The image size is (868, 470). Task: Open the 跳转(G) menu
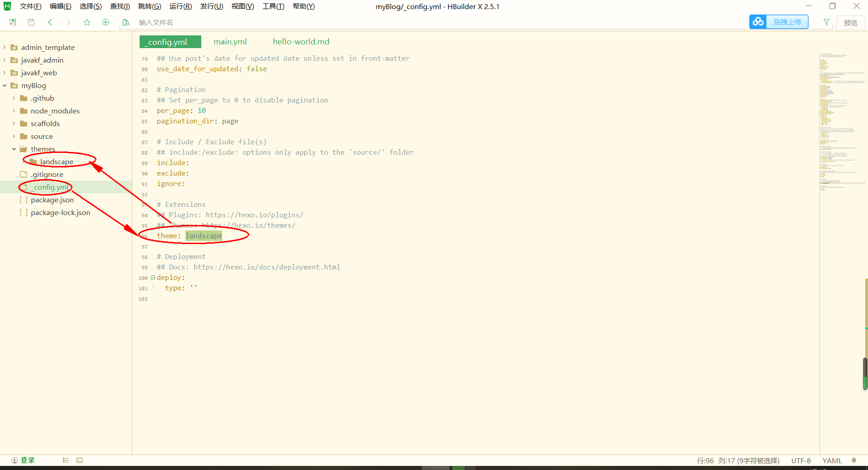coord(150,6)
